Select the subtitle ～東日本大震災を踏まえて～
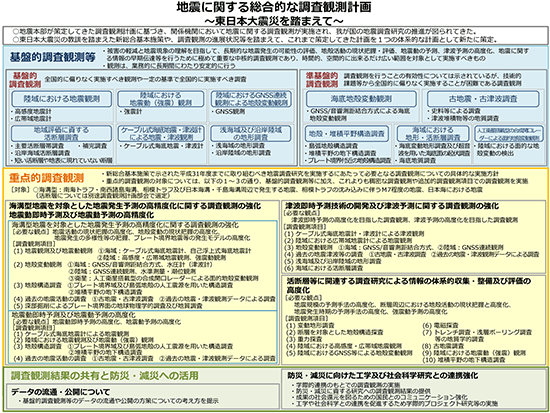The height and width of the screenshot is (413, 550). tap(274, 21)
